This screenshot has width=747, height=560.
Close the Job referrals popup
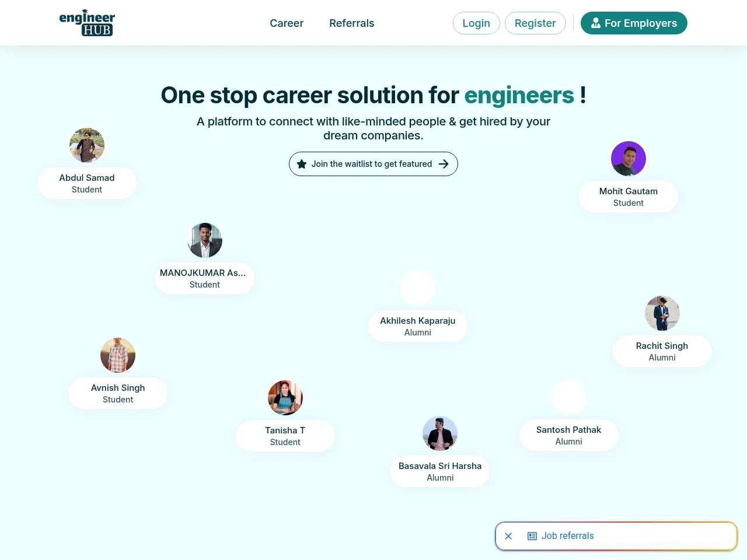pyautogui.click(x=508, y=536)
